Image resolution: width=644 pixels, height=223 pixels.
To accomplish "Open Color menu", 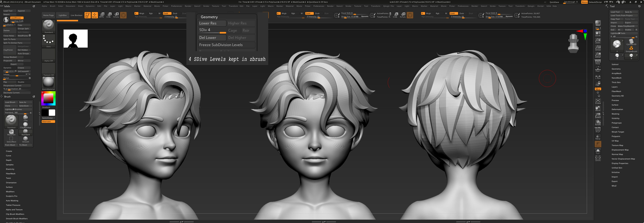I will tap(60, 6).
